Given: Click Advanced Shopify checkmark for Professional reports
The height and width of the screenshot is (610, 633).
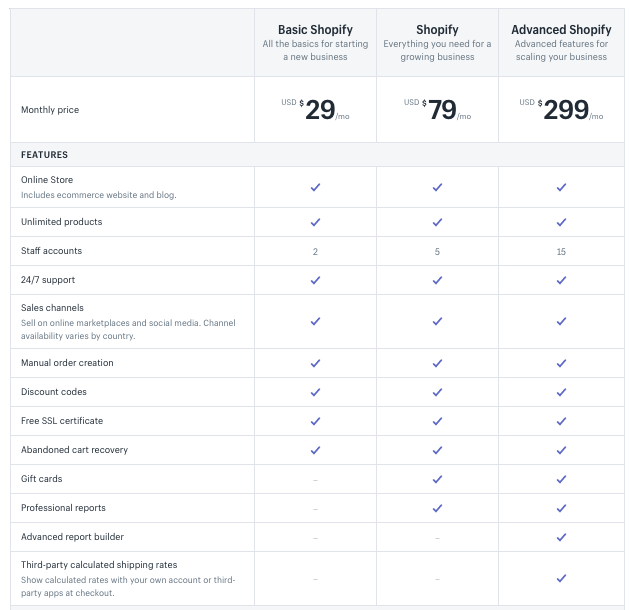Looking at the screenshot, I should (x=561, y=508).
